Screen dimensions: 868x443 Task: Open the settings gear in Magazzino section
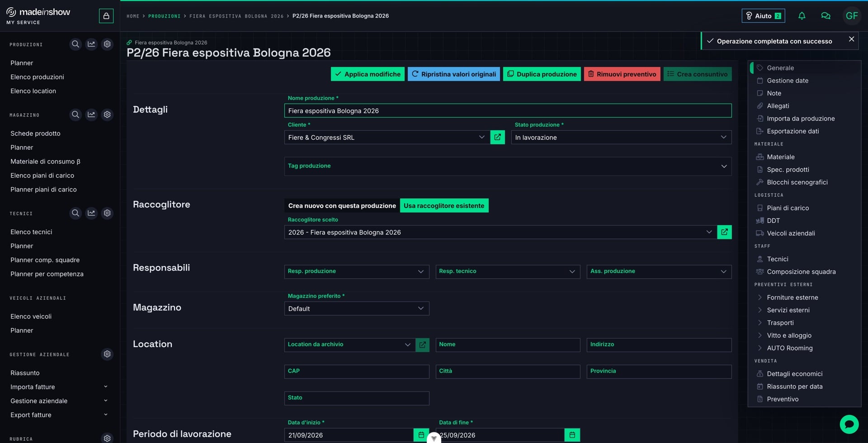click(107, 115)
